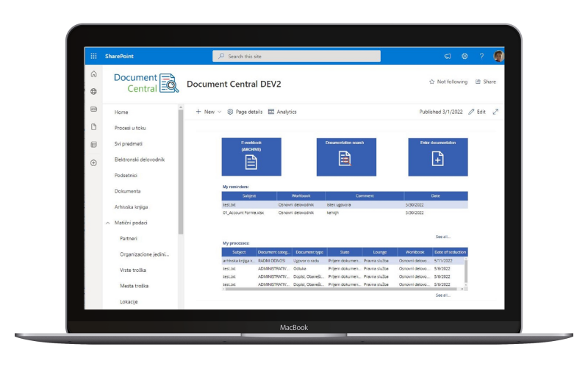The image size is (588, 366).
Task: Open the New dropdown menu
Action: point(208,112)
